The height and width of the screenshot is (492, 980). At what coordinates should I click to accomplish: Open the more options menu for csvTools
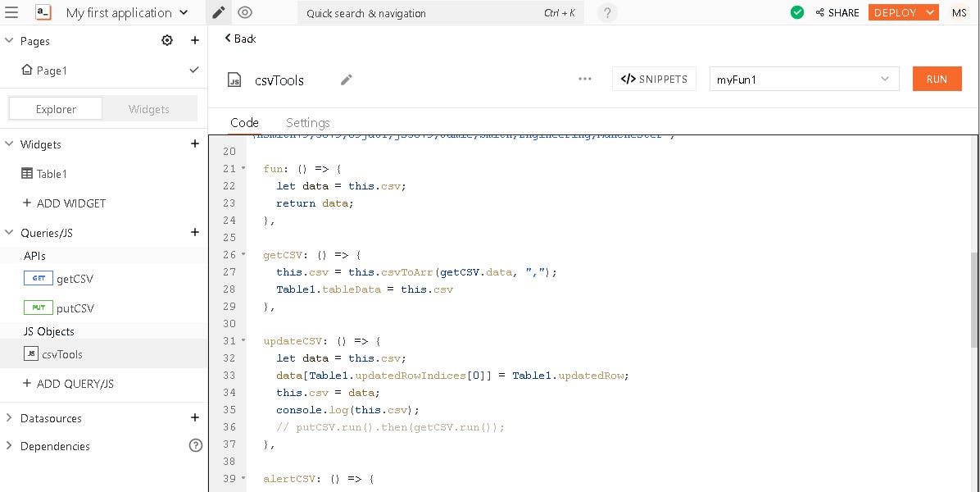coord(584,78)
